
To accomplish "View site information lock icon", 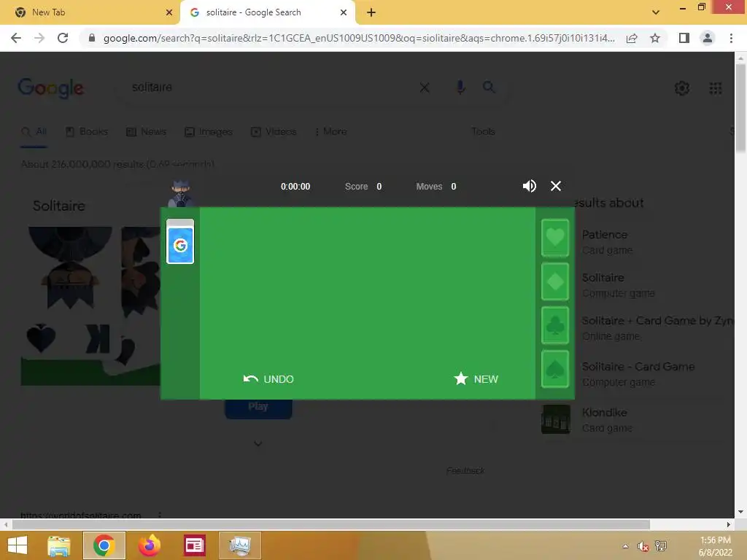I will tap(92, 38).
